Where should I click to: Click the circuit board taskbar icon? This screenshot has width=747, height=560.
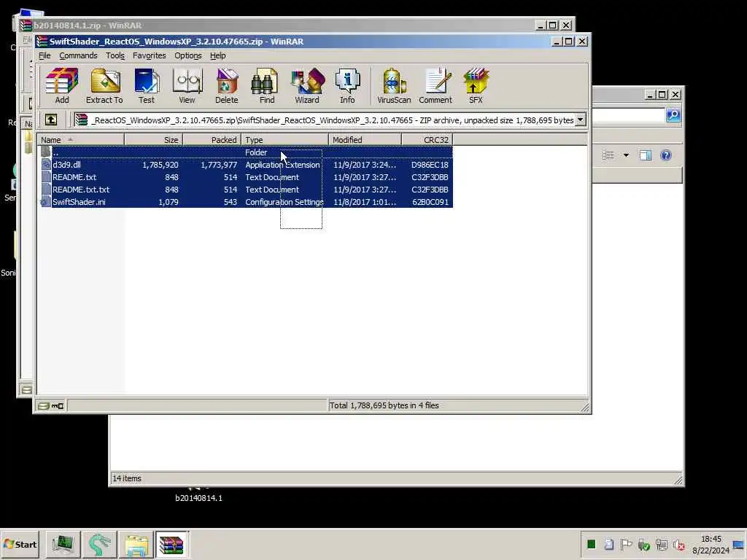[x=63, y=544]
